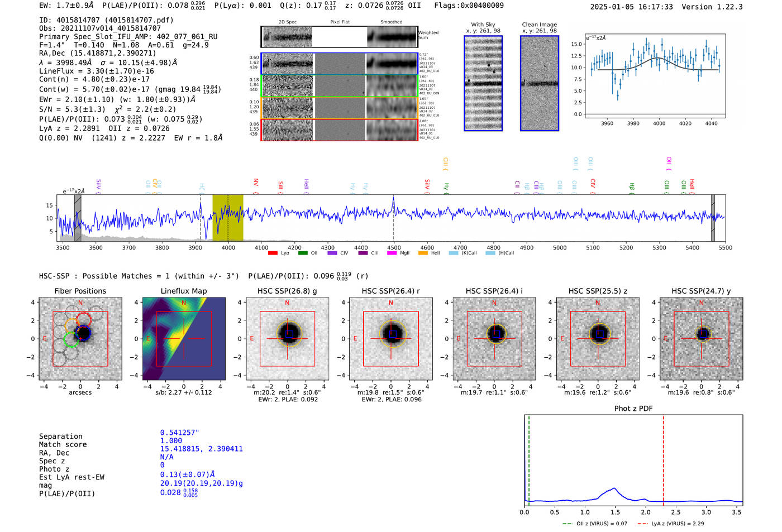The image size is (782, 532).
Task: Click the green dashed OII z line in PDF
Action: coord(528,460)
